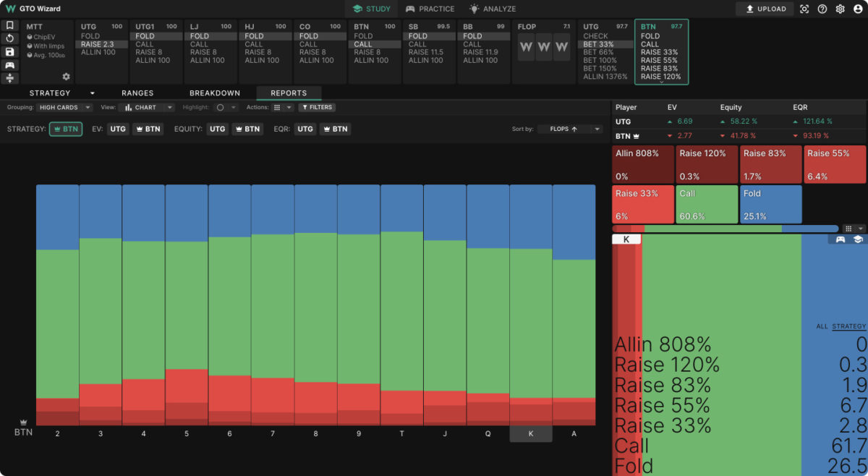Click the screenshot capture icon in header
Screen dimensions: 868x476
click(x=804, y=9)
